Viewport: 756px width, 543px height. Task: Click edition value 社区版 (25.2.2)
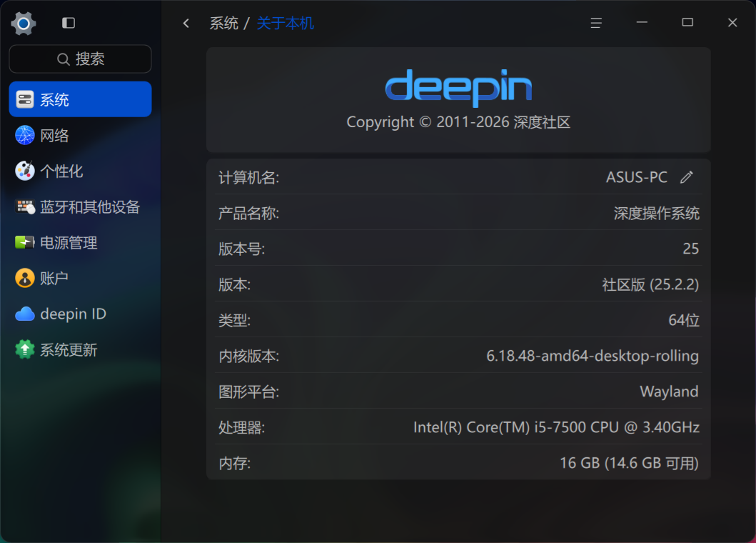pyautogui.click(x=650, y=284)
